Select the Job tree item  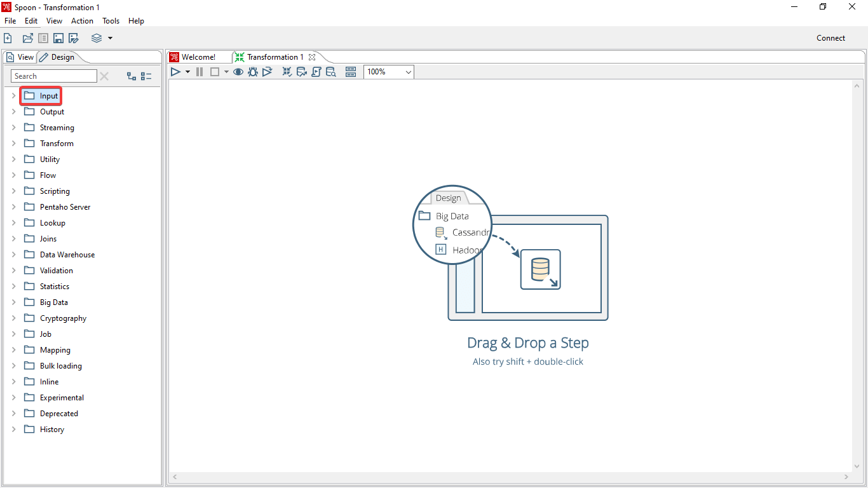(x=37, y=334)
